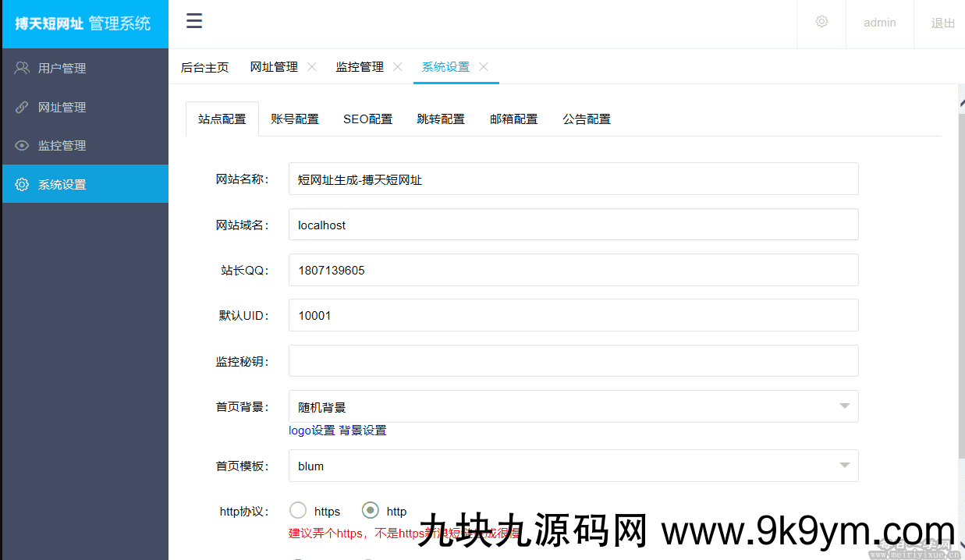Open the 邮箱配置 settings tab
Image resolution: width=965 pixels, height=560 pixels.
[x=514, y=119]
